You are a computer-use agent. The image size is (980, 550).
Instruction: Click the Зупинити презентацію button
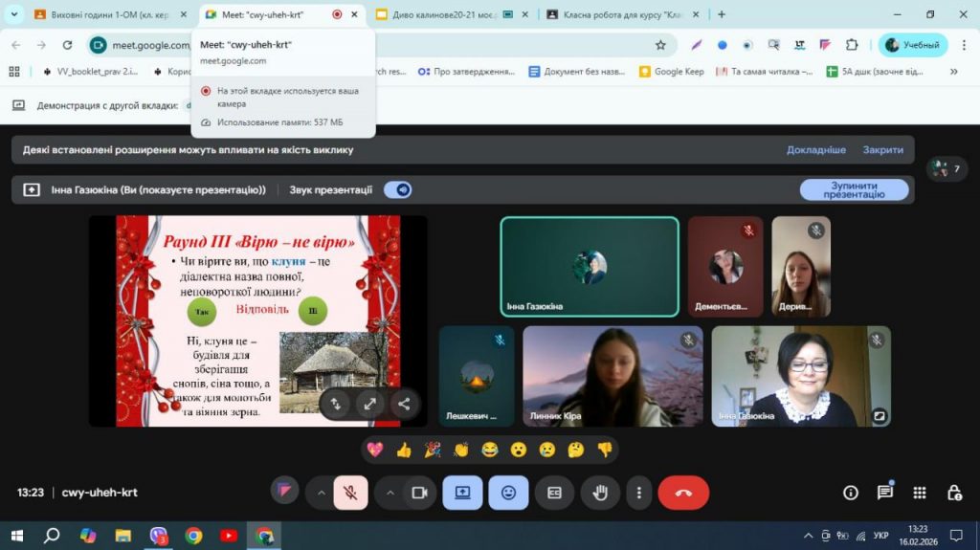[x=854, y=189]
